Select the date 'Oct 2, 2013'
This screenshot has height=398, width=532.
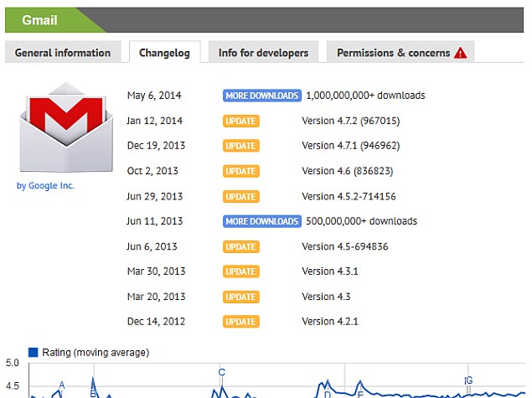(152, 171)
